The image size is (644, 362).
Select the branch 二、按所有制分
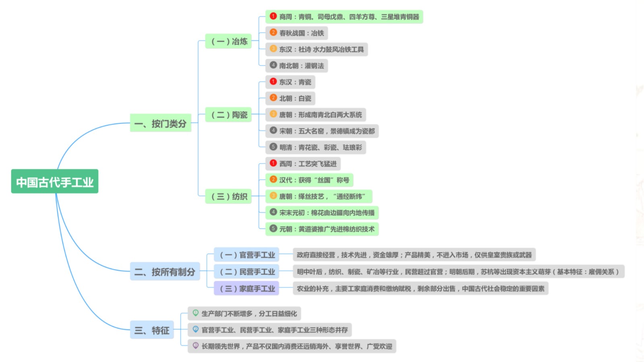[165, 271]
